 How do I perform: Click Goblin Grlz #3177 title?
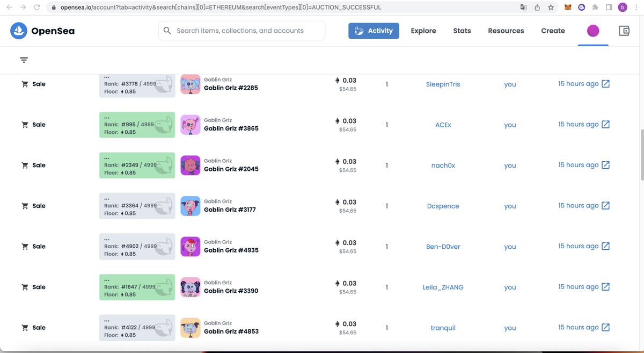coord(230,210)
